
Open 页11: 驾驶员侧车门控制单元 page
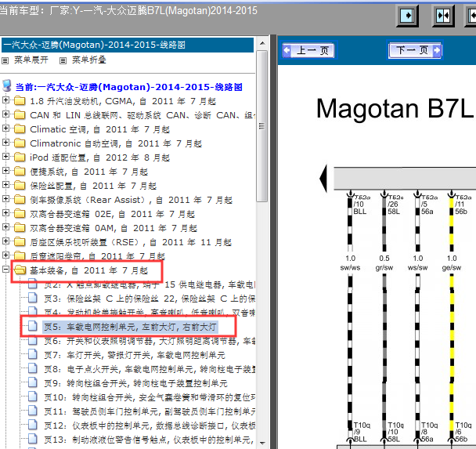[150, 411]
